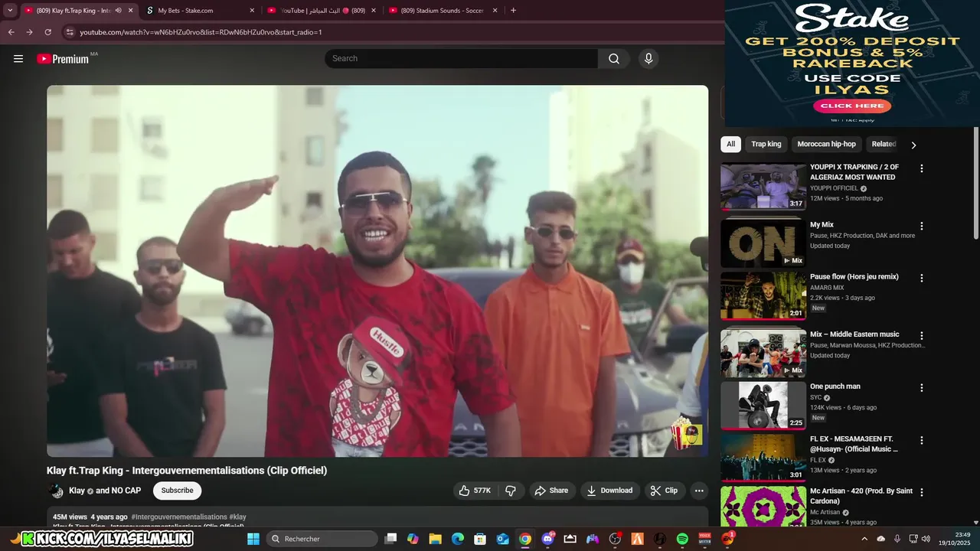This screenshot has height=551, width=980.
Task: Mute the playing tab via speaker icon
Action: [118, 11]
